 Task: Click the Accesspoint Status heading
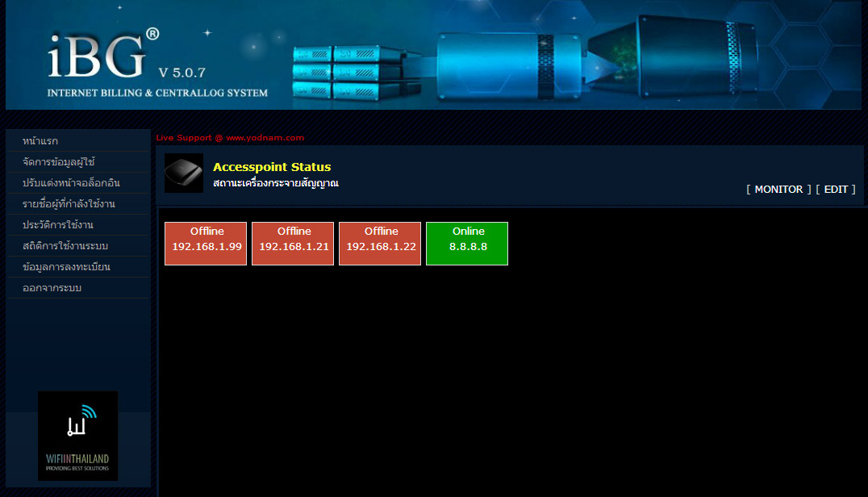coord(272,166)
